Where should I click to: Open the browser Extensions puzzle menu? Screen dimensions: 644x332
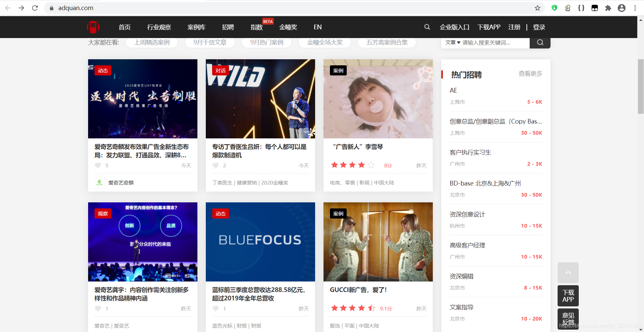coord(608,8)
